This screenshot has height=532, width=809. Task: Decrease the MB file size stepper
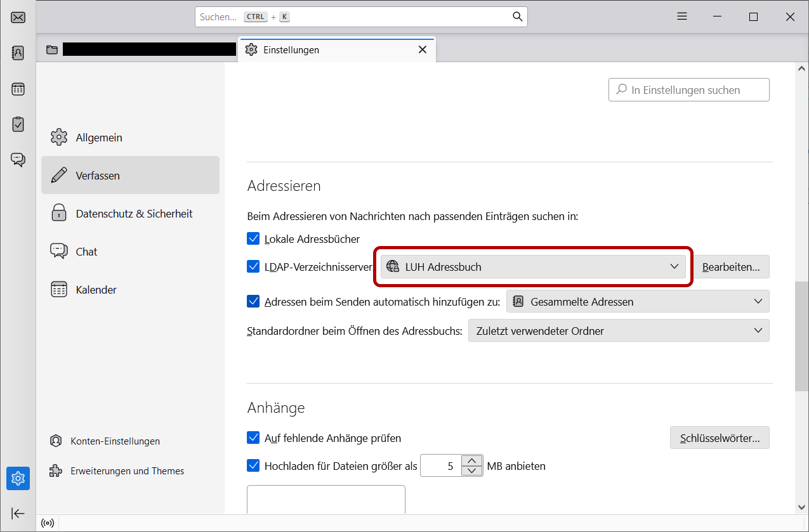pyautogui.click(x=471, y=471)
